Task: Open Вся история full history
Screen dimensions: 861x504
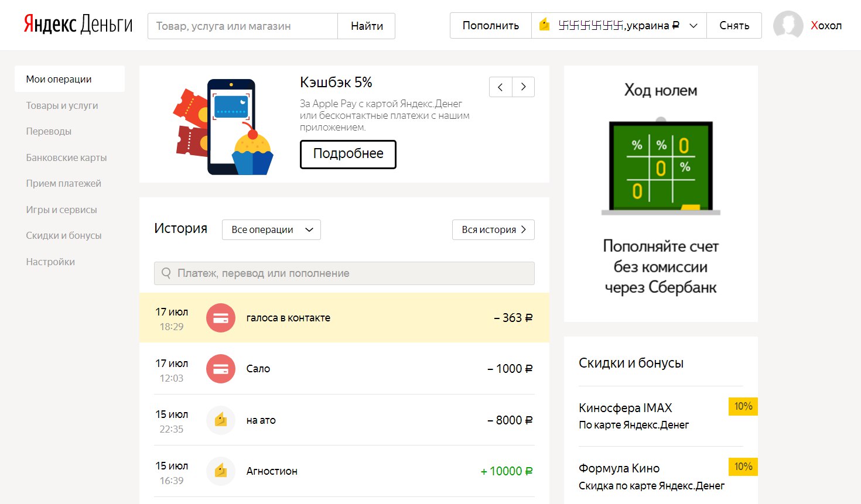Action: pos(493,229)
